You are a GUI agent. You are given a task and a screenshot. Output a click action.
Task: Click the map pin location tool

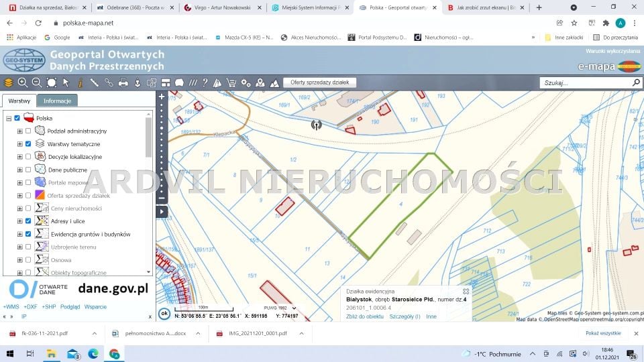260,82
